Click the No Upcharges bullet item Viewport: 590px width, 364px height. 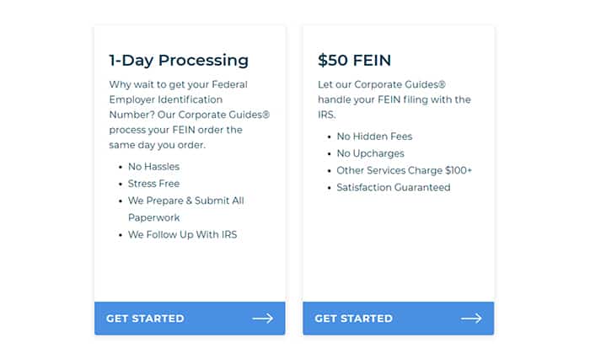pyautogui.click(x=370, y=153)
